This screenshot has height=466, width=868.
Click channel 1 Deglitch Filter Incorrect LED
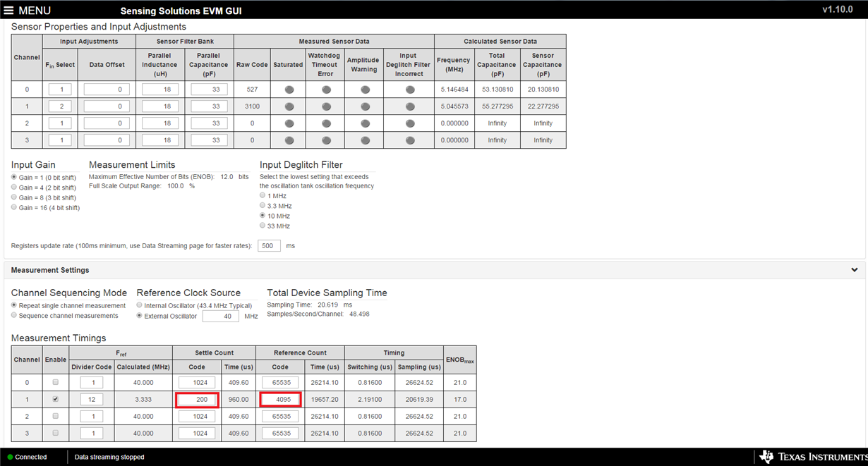click(410, 106)
